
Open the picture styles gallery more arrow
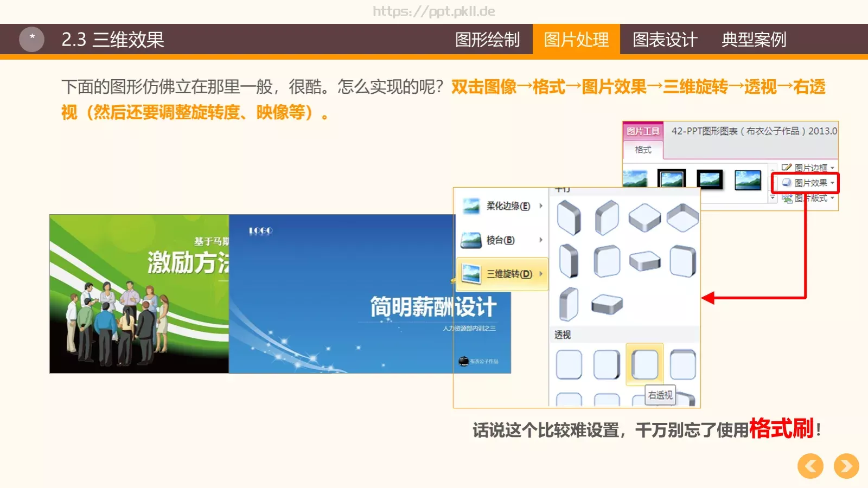click(773, 198)
